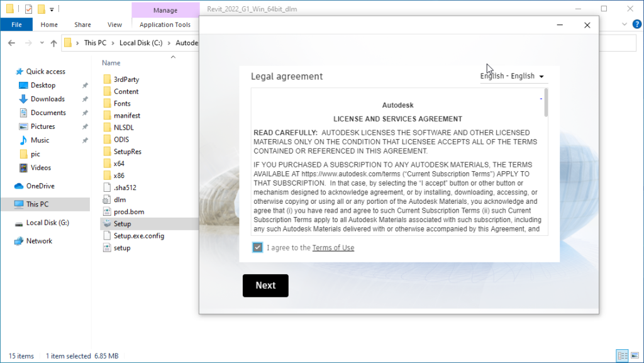Open Documents in Quick access
The height and width of the screenshot is (363, 644).
tap(48, 113)
